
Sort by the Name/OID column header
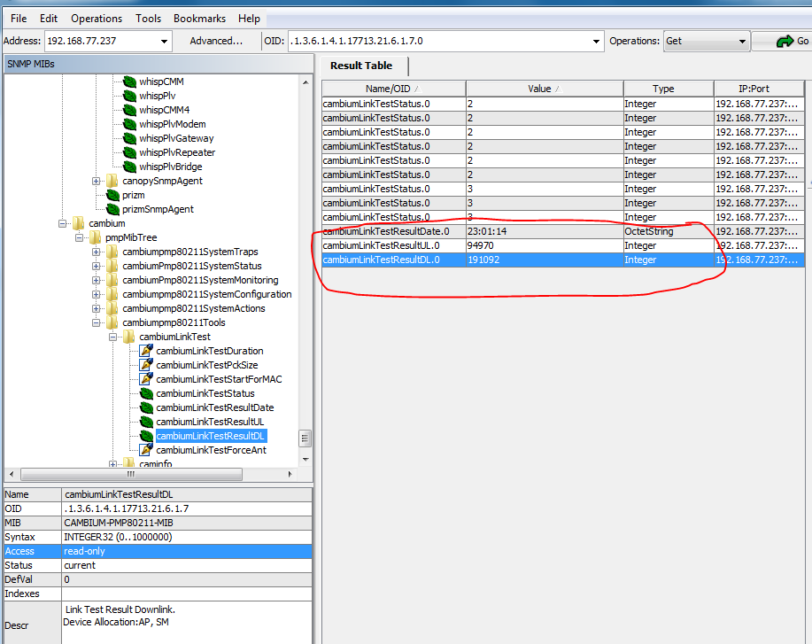(393, 89)
